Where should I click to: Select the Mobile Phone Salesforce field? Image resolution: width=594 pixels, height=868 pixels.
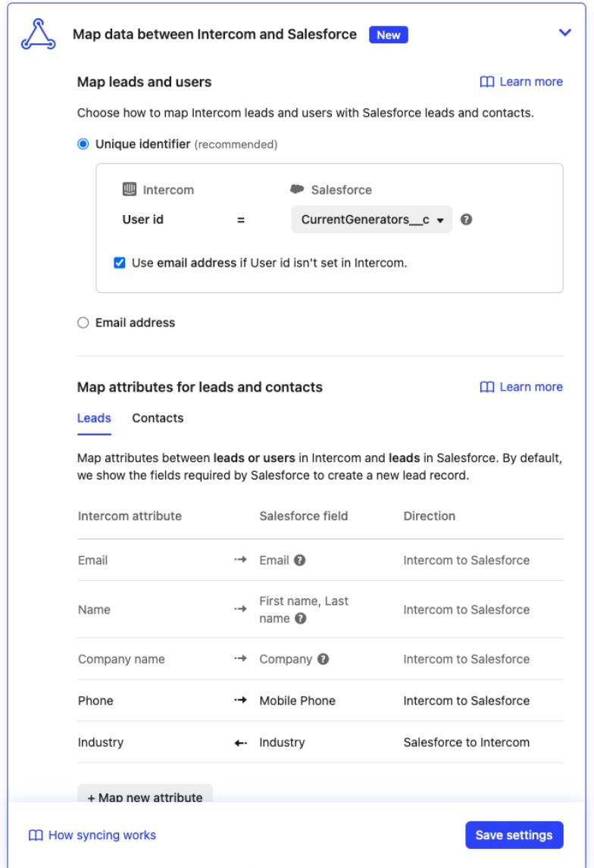click(x=297, y=701)
